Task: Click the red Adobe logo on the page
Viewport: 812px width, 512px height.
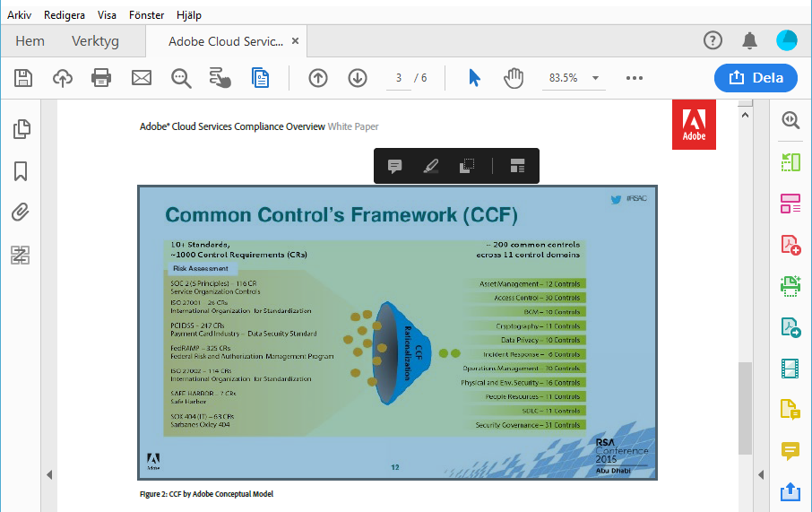Action: [x=694, y=125]
